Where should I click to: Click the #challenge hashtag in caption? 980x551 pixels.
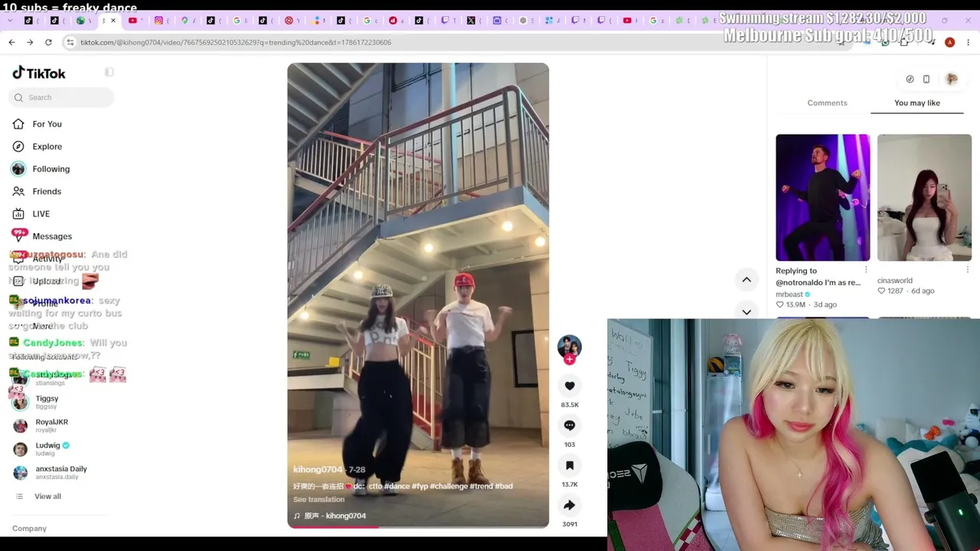tap(448, 486)
